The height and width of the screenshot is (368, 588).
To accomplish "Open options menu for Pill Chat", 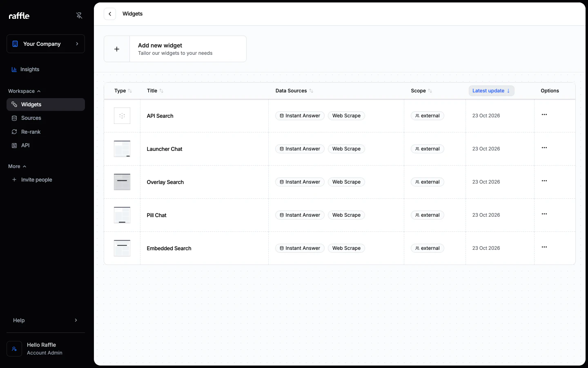I will (544, 214).
